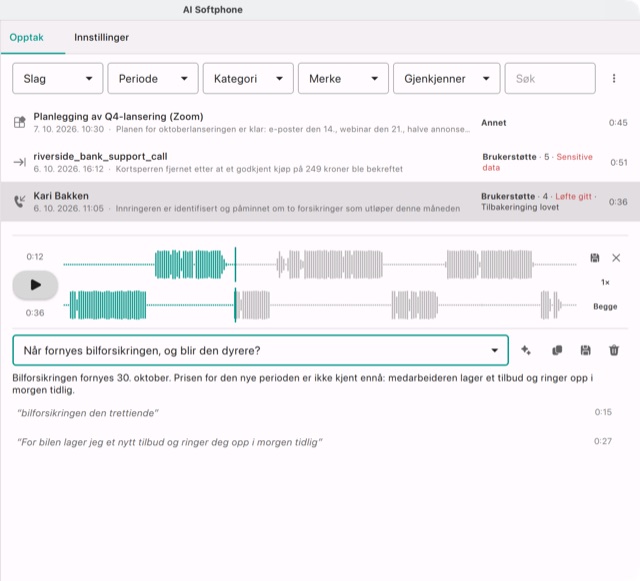Select the riverside_bank_support_call recording
Screen dimensions: 640x581
pos(320,162)
